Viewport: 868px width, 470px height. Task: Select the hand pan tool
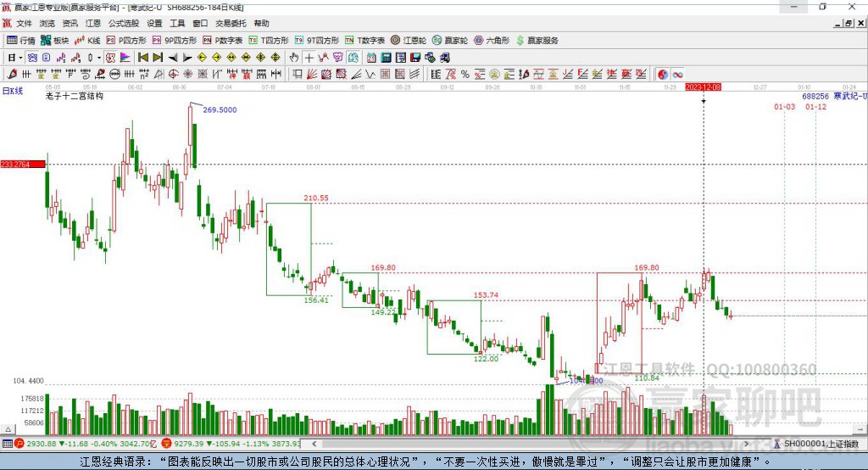click(294, 58)
